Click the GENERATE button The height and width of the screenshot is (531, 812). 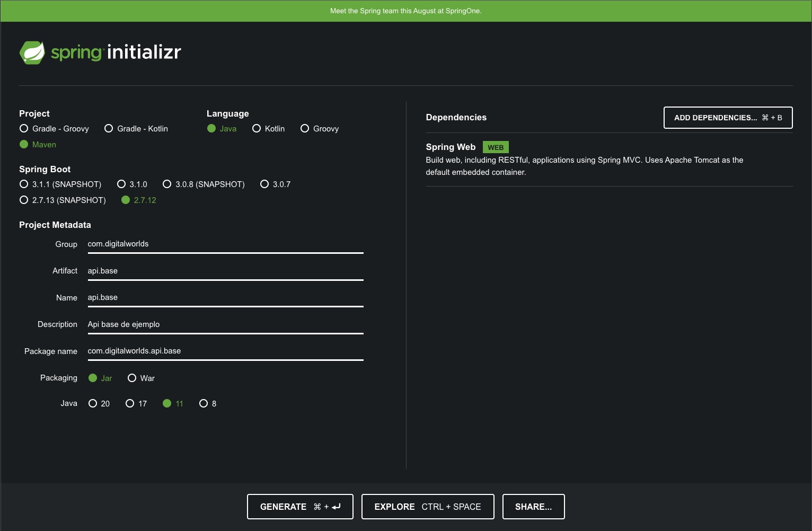(300, 507)
